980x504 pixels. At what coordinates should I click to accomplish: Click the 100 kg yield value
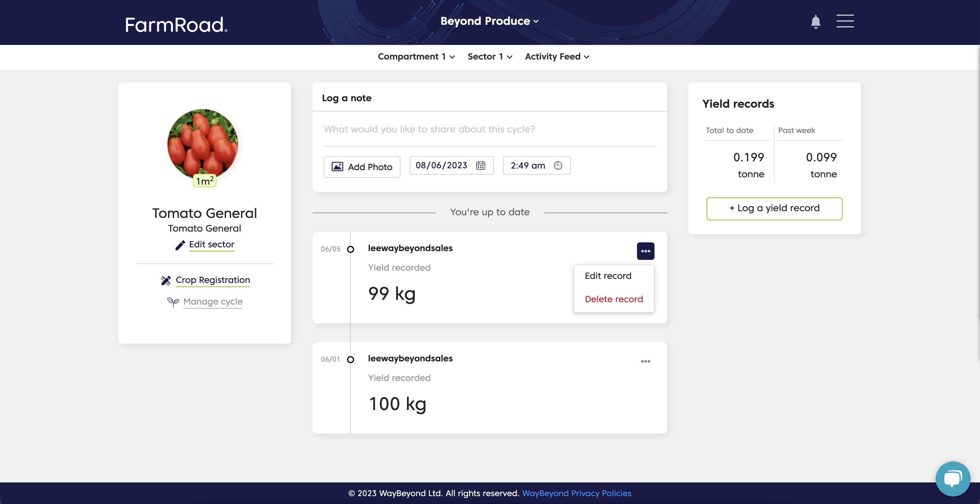coord(397,404)
